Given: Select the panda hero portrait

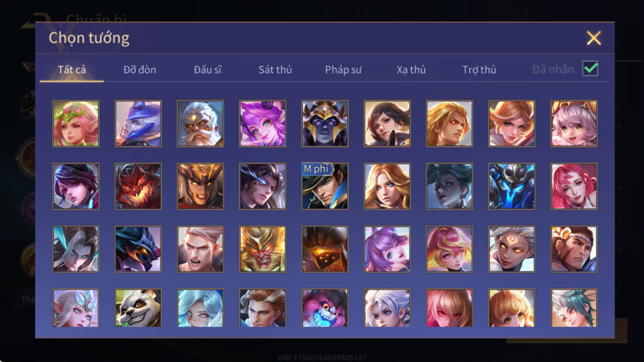Looking at the screenshot, I should click(x=138, y=308).
